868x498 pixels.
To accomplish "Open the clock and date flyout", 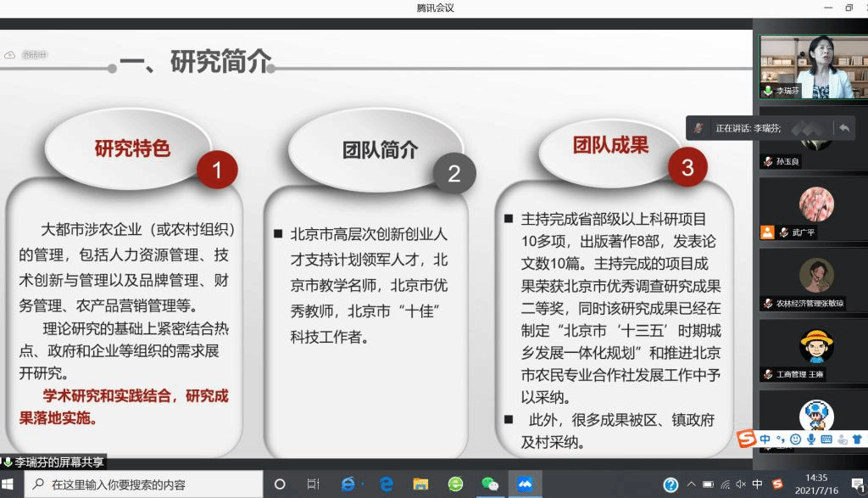I will pyautogui.click(x=816, y=484).
